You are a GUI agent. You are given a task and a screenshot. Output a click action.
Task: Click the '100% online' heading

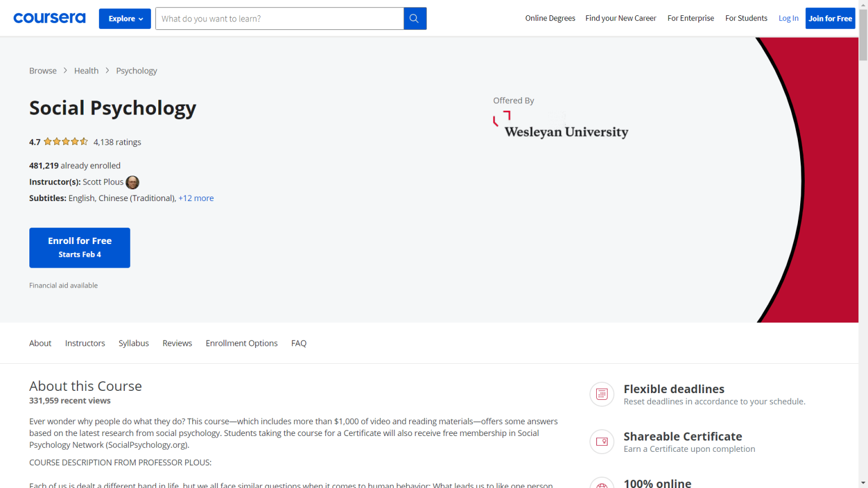658,483
